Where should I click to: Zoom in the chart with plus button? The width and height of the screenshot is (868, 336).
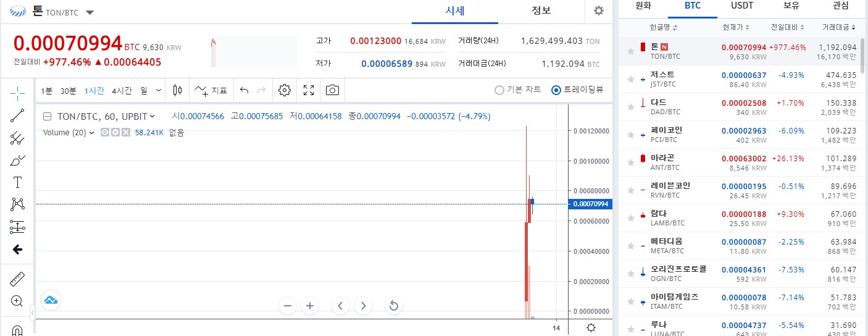310,305
